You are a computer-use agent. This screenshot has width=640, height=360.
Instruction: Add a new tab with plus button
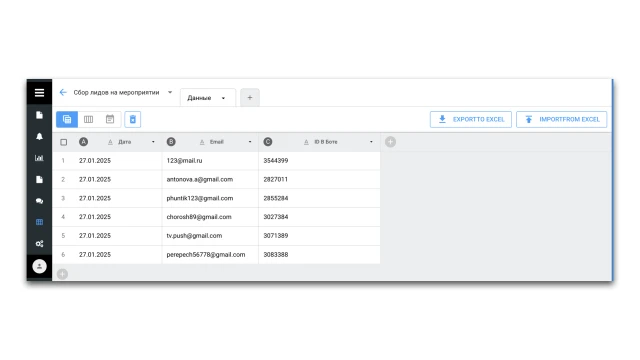click(x=250, y=98)
